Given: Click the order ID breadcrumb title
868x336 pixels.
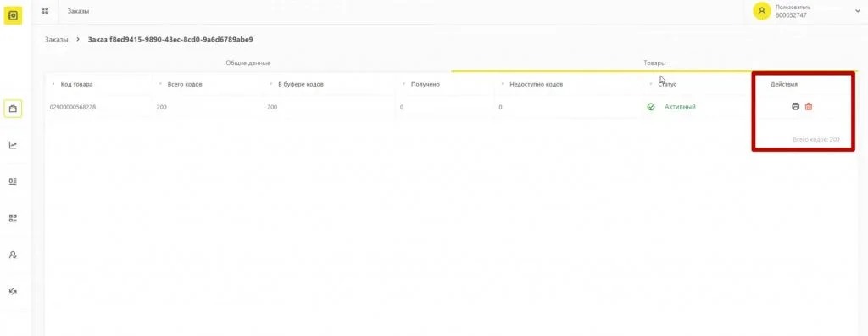Looking at the screenshot, I should pos(170,40).
